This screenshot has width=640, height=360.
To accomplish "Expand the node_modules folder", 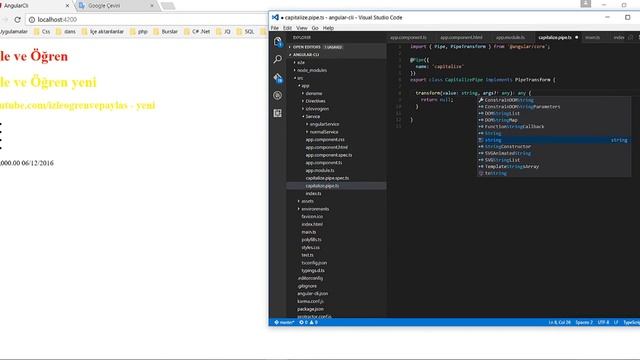I will tap(295, 70).
